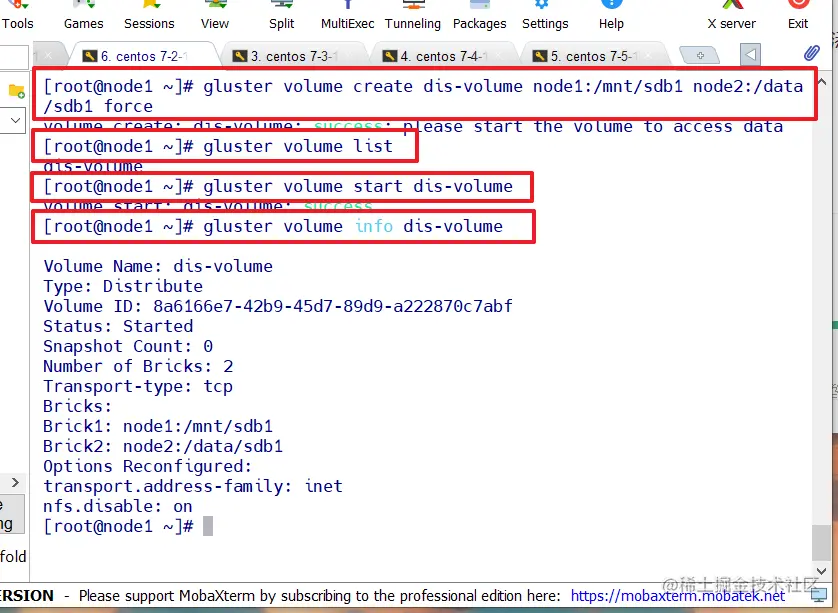Click 'gluster volume start dis-volume' command

[x=358, y=187]
